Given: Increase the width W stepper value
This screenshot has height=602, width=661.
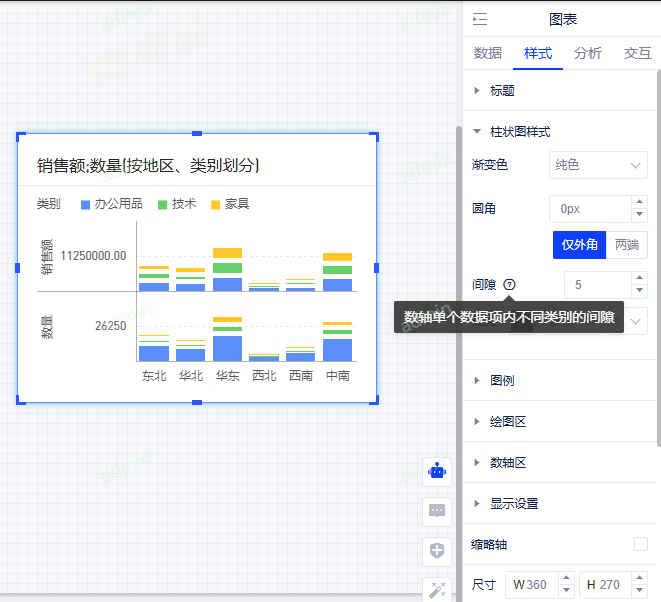Looking at the screenshot, I should click(x=567, y=578).
